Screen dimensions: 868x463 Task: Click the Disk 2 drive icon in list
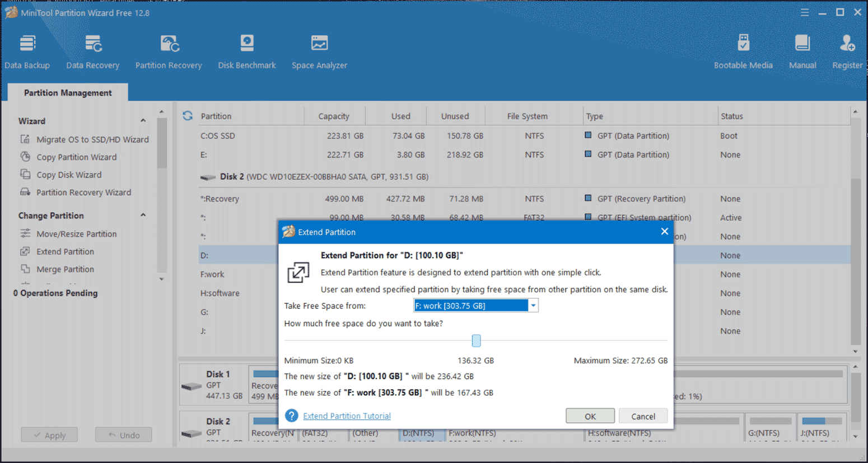[208, 177]
